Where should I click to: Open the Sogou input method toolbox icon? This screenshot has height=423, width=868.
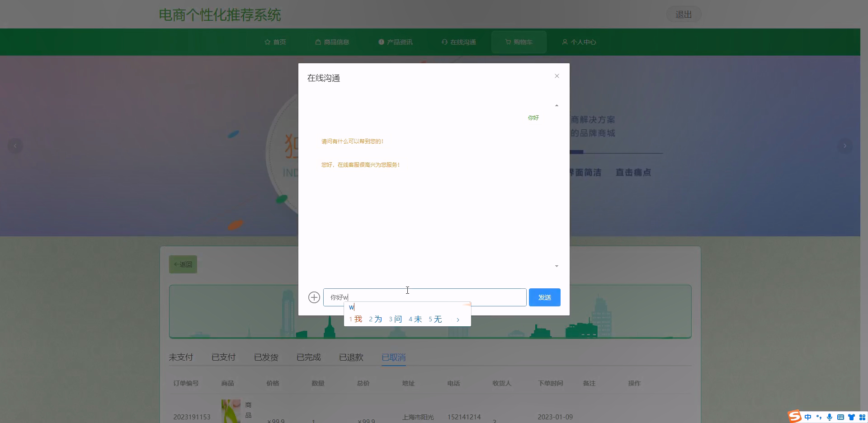pyautogui.click(x=861, y=417)
